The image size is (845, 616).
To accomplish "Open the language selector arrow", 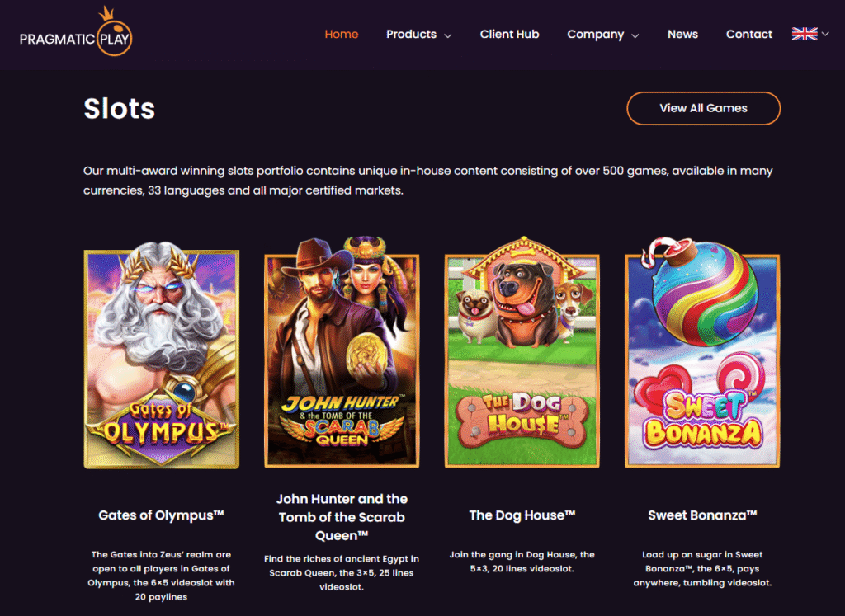I will pos(825,34).
